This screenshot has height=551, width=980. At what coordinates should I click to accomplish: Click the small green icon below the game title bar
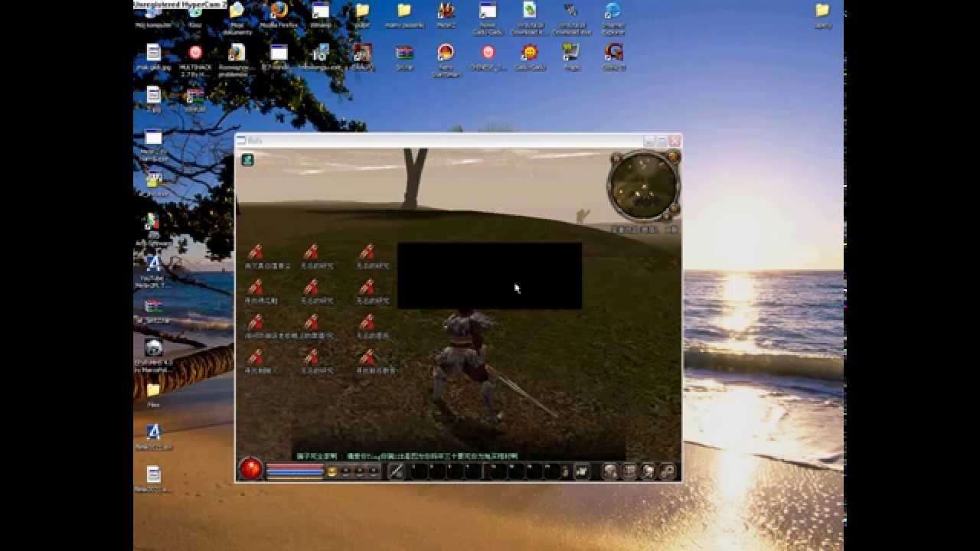[x=247, y=159]
